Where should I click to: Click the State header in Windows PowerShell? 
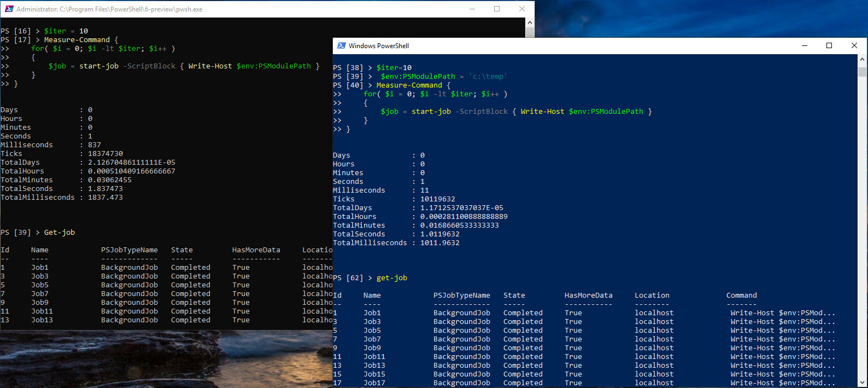tap(514, 296)
